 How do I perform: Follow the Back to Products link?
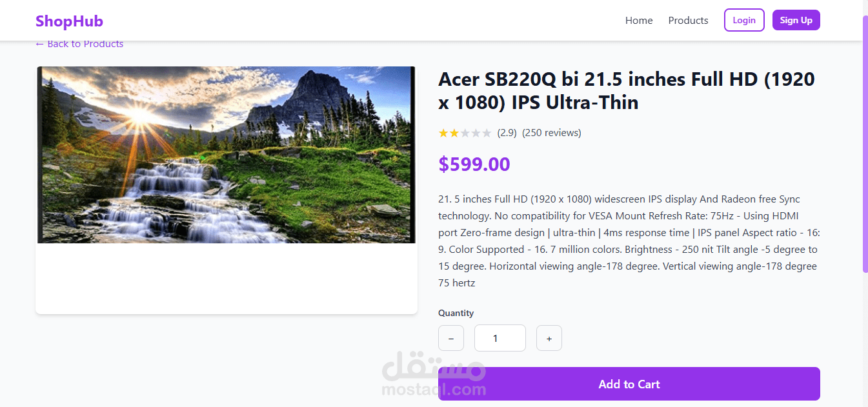79,44
